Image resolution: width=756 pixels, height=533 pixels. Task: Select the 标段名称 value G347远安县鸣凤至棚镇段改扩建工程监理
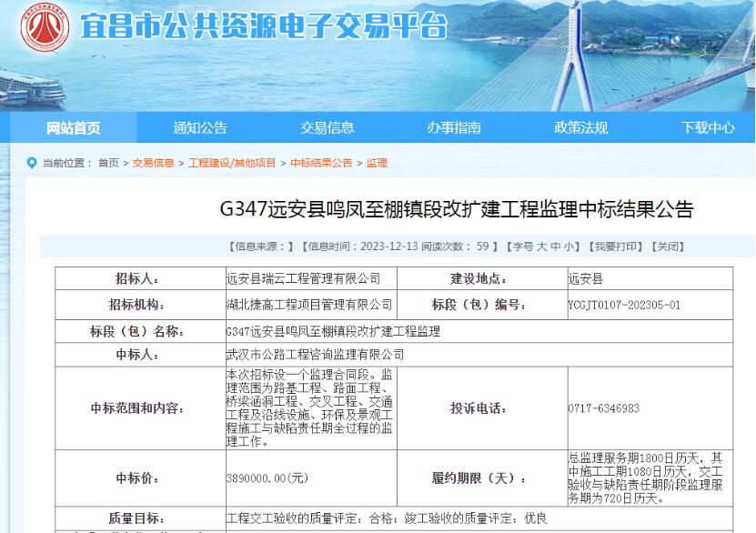pyautogui.click(x=333, y=332)
